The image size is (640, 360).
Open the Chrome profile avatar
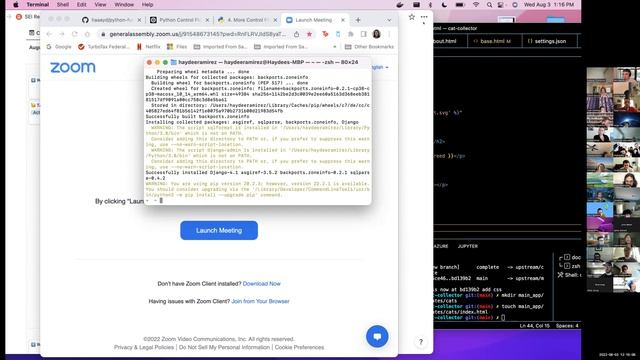point(376,34)
